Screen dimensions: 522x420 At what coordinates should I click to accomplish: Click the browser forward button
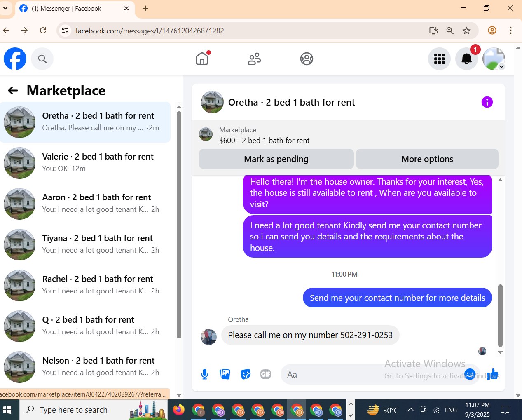25,31
